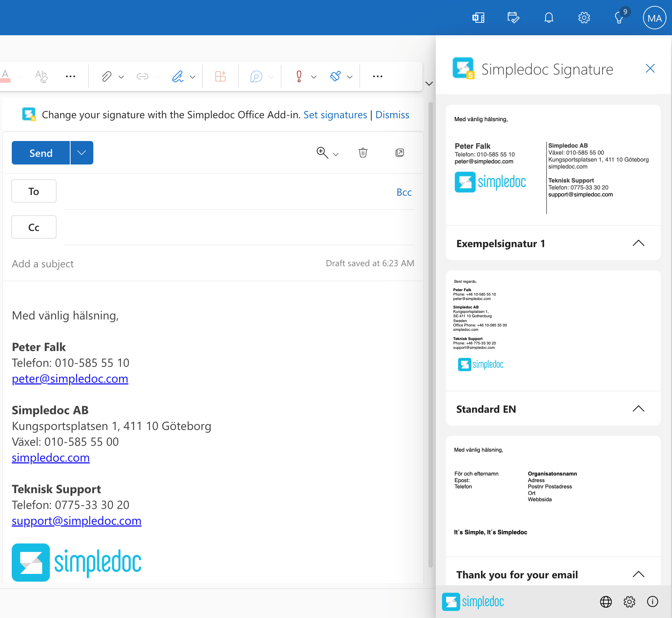Click the Set signatures link

(335, 115)
